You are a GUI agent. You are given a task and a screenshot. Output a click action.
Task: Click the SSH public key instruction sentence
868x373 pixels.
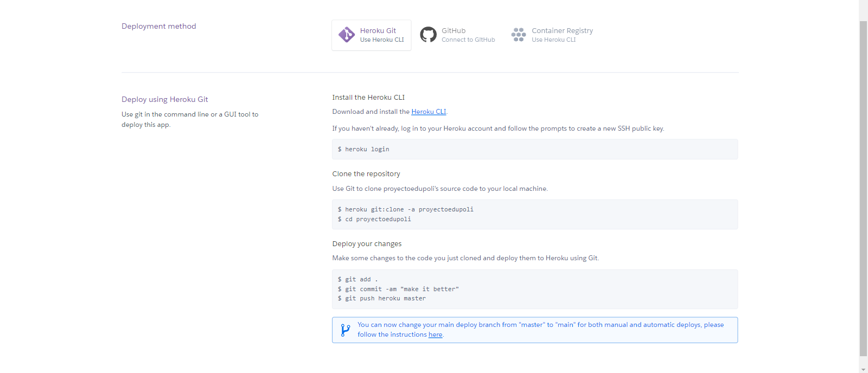[x=498, y=128]
